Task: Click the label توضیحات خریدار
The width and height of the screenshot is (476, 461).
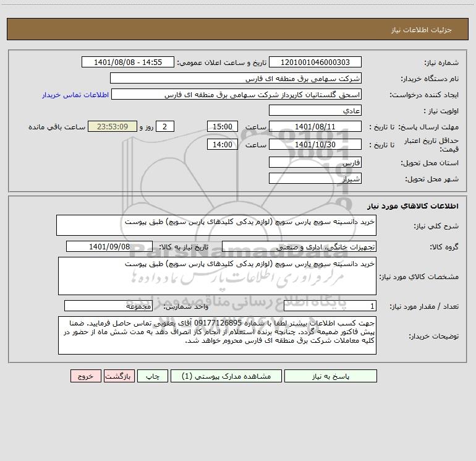Action: [434, 336]
